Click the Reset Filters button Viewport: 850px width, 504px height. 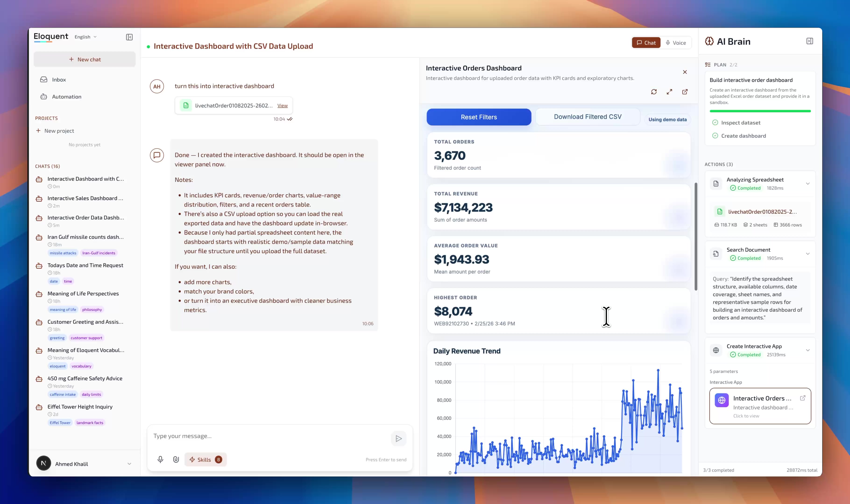coord(478,117)
